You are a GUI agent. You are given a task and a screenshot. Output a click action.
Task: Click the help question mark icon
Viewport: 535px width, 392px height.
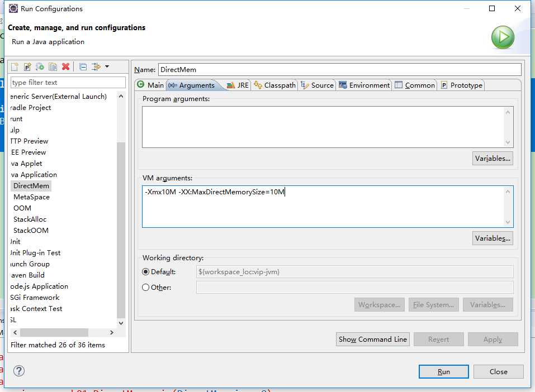(x=19, y=371)
